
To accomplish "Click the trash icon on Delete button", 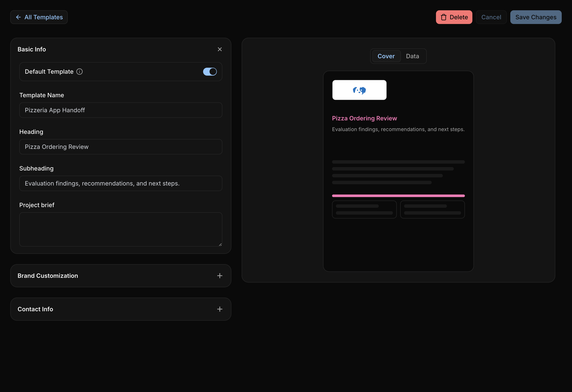I will coord(443,17).
